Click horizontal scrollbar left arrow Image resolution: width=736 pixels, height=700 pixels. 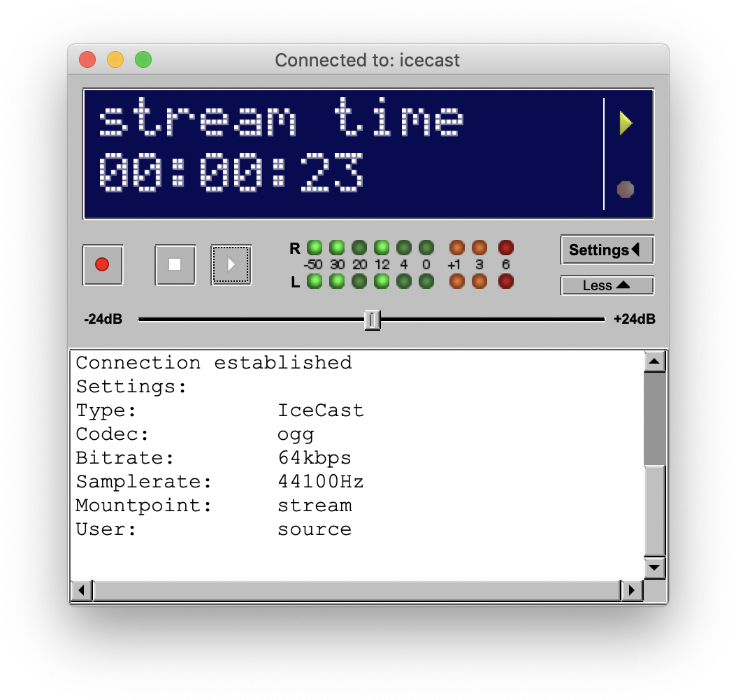82,590
